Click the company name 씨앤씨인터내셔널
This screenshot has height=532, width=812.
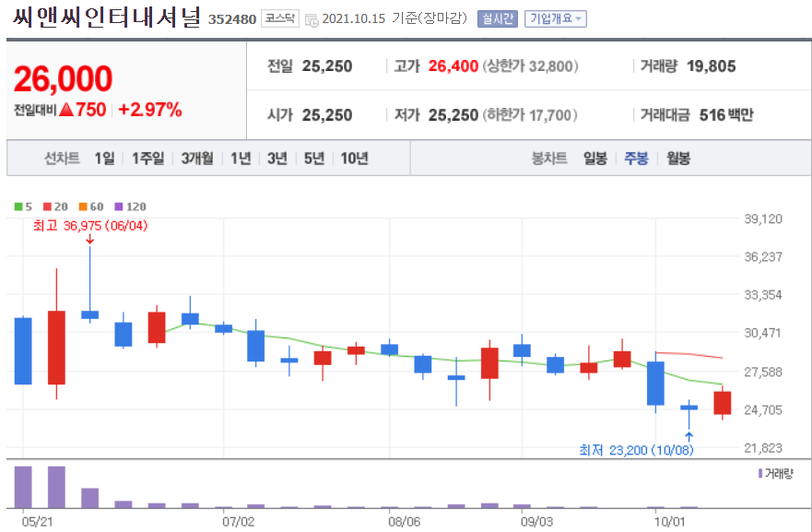(106, 18)
